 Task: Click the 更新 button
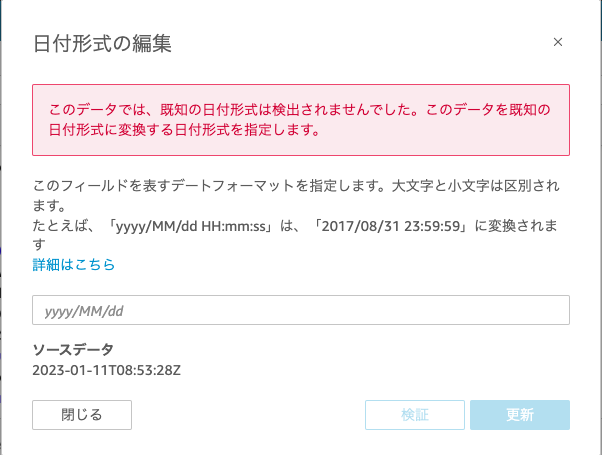coord(520,414)
